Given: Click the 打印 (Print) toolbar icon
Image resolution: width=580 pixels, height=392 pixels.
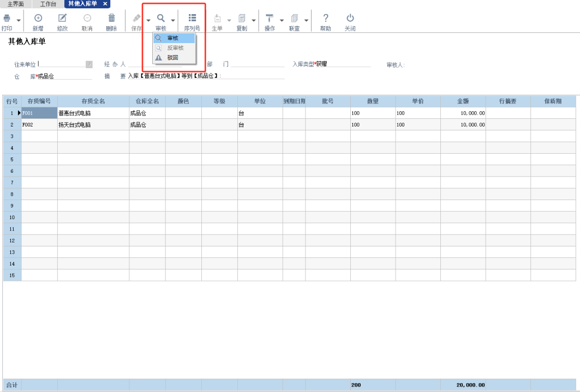Looking at the screenshot, I should click(7, 19).
